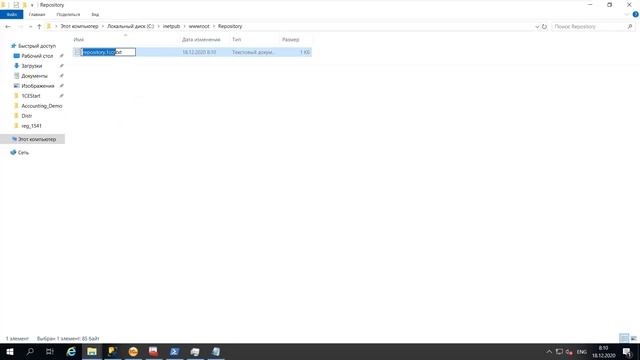Refresh the Repository folder
This screenshot has height=360, width=640.
coord(544,27)
